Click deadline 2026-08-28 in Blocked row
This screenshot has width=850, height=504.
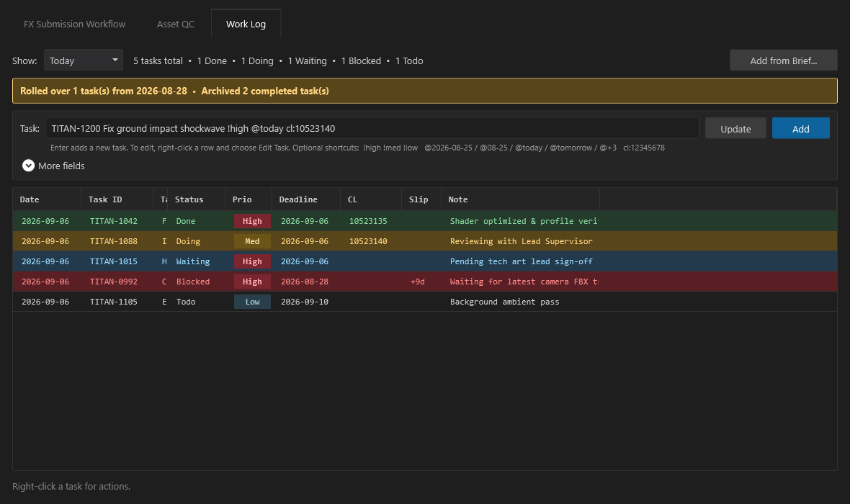[x=305, y=282]
